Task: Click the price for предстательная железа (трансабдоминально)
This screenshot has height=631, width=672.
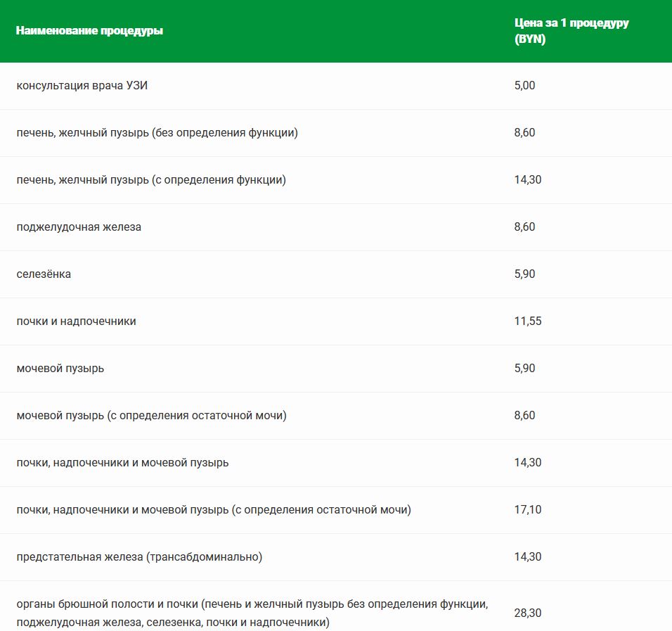Action: tap(527, 557)
